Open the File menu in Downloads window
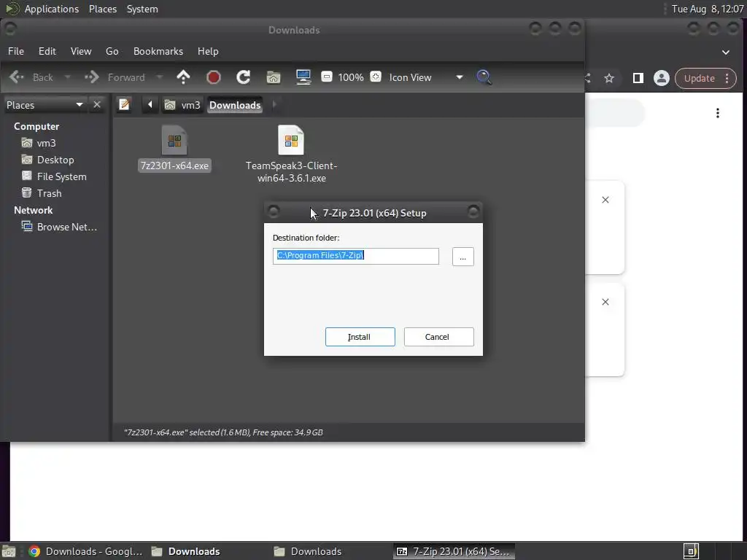The width and height of the screenshot is (747, 560). [16, 51]
